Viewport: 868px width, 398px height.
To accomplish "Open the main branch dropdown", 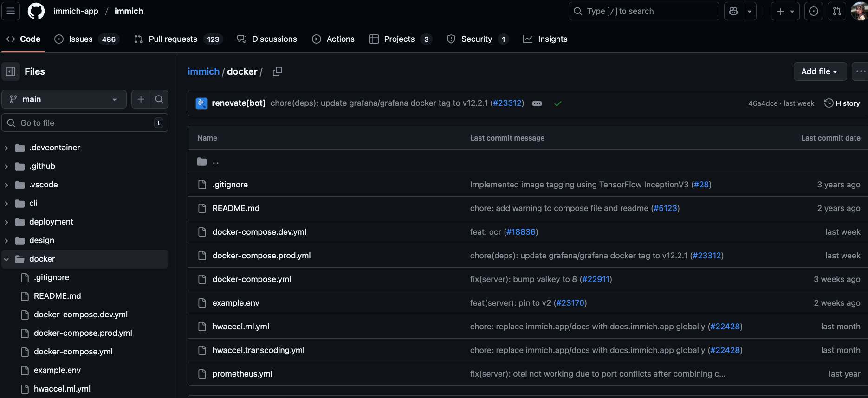I will pos(64,99).
